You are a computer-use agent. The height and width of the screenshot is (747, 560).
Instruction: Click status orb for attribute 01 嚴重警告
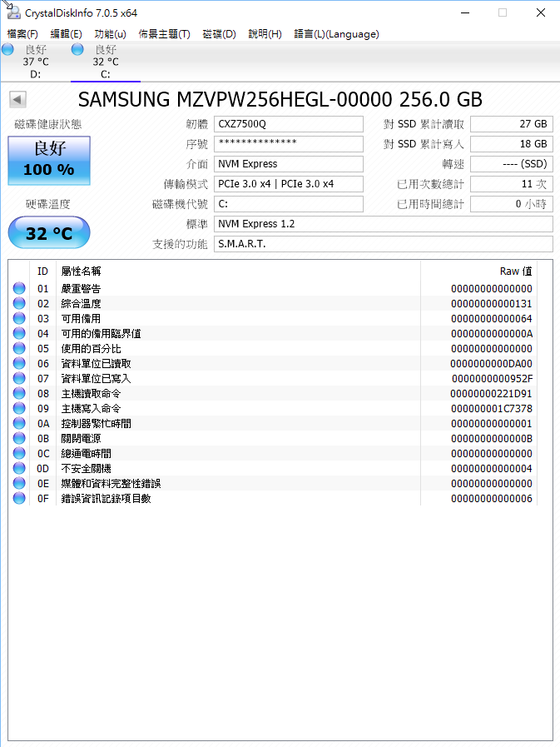pyautogui.click(x=19, y=289)
